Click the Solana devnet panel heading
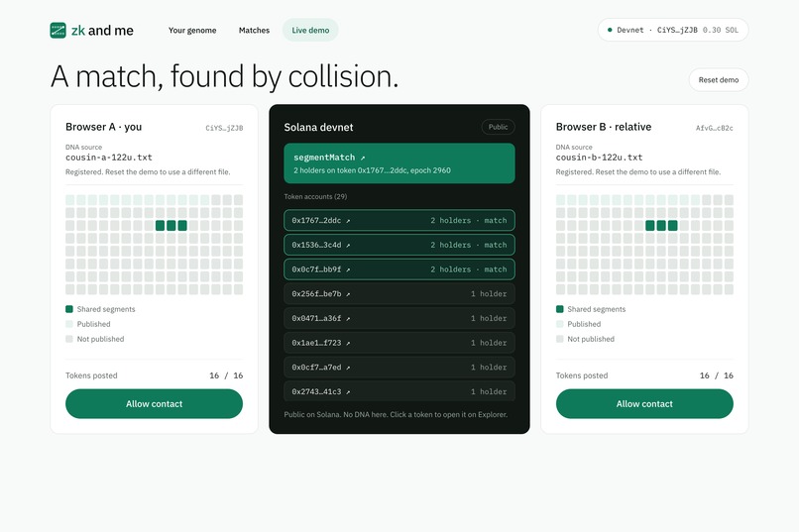 click(x=318, y=127)
